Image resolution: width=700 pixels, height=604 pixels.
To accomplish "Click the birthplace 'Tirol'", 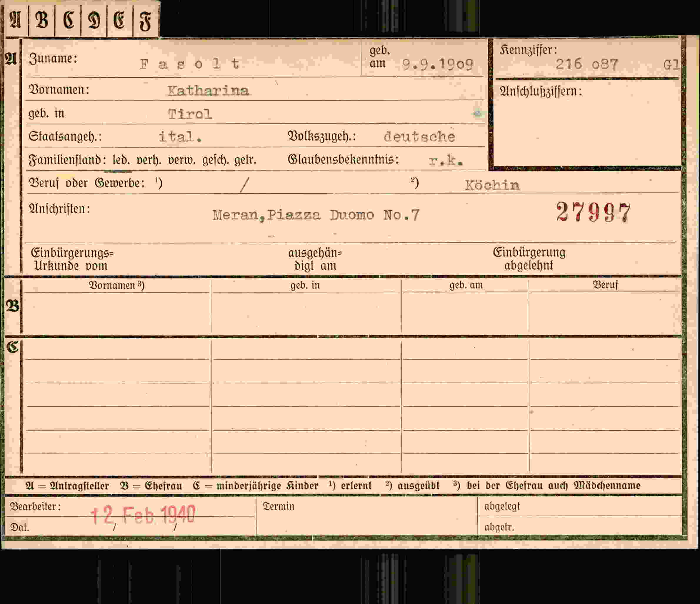I will coord(190,114).
